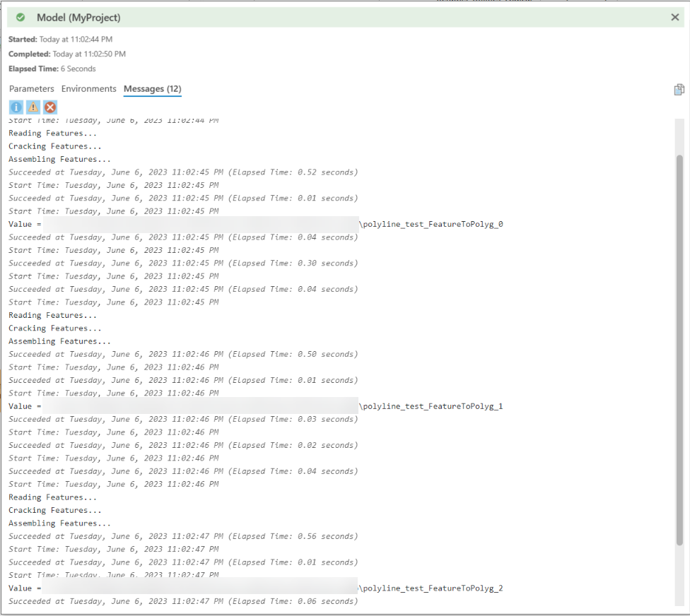Click the green success checkmark icon
The width and height of the screenshot is (690, 616).
pos(20,17)
